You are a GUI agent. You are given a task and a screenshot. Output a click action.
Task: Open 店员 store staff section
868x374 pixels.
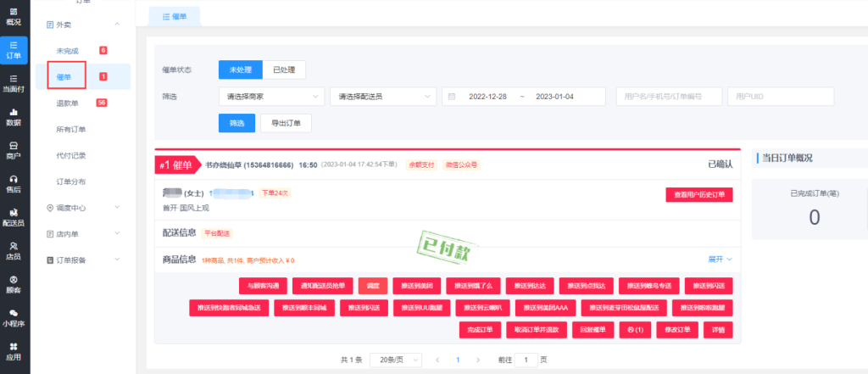(x=14, y=250)
